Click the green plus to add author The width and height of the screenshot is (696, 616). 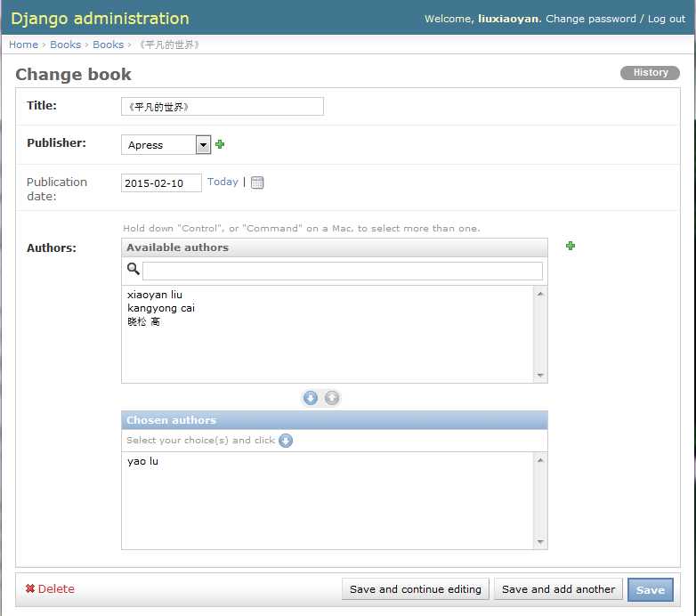(x=571, y=246)
